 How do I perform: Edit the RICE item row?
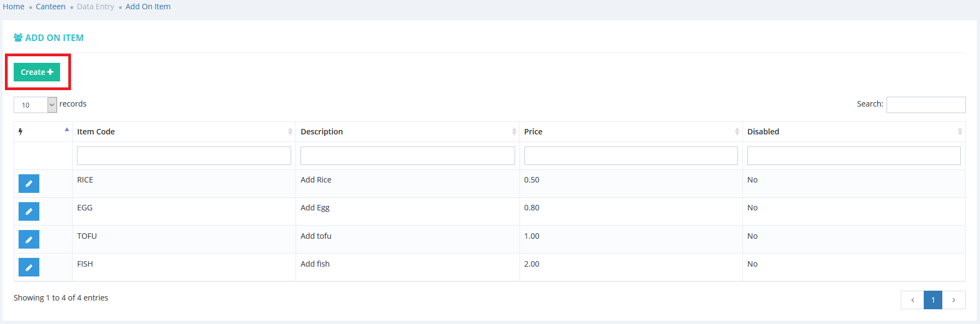click(29, 184)
